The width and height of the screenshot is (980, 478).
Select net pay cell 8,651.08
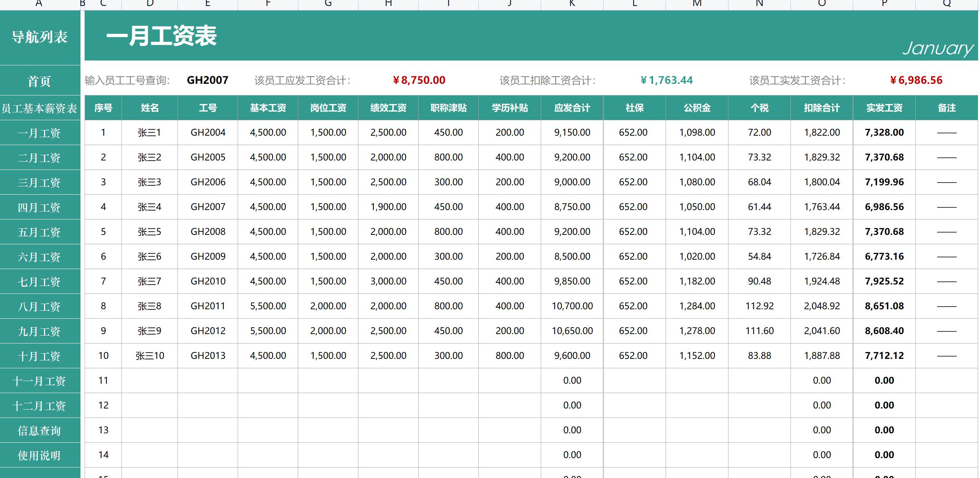point(884,306)
